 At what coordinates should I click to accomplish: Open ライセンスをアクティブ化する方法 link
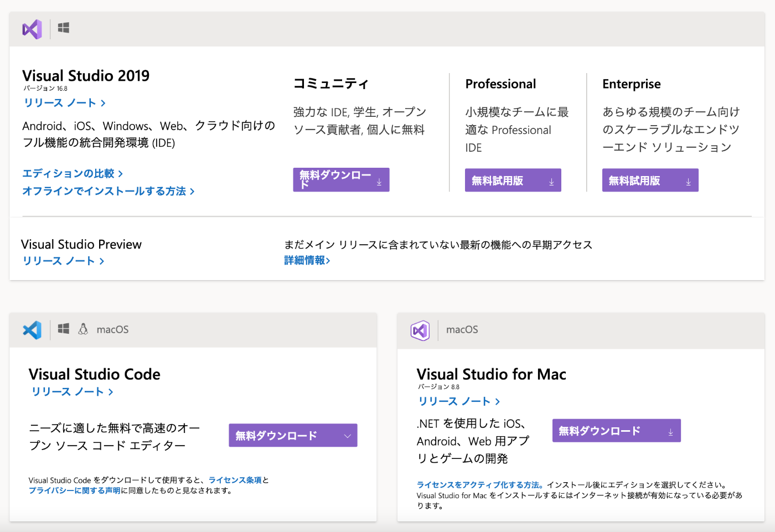click(x=479, y=485)
